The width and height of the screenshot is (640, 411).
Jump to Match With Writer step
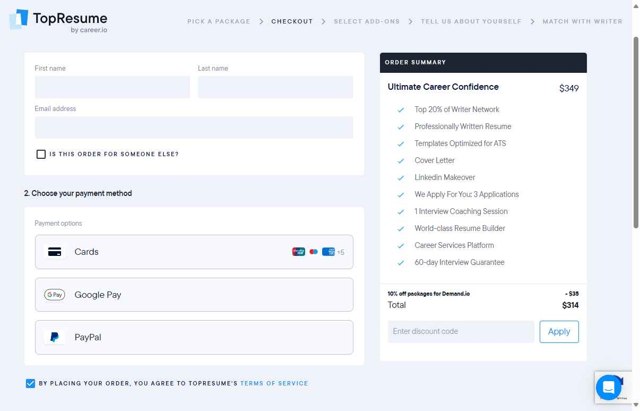(582, 21)
